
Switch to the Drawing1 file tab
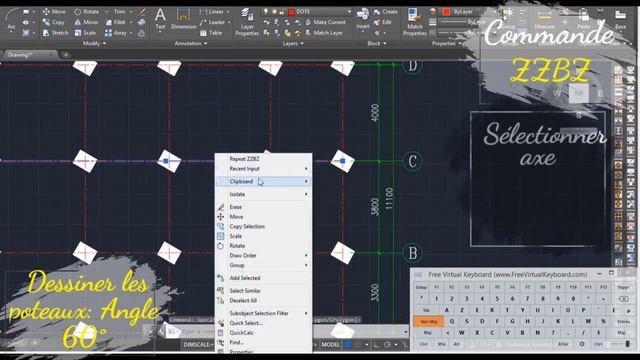tap(29, 54)
